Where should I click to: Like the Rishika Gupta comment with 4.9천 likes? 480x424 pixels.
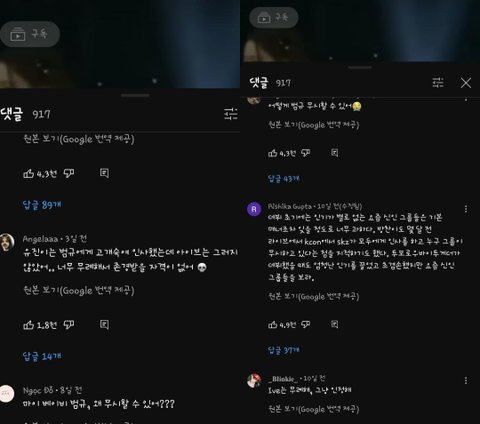273,324
